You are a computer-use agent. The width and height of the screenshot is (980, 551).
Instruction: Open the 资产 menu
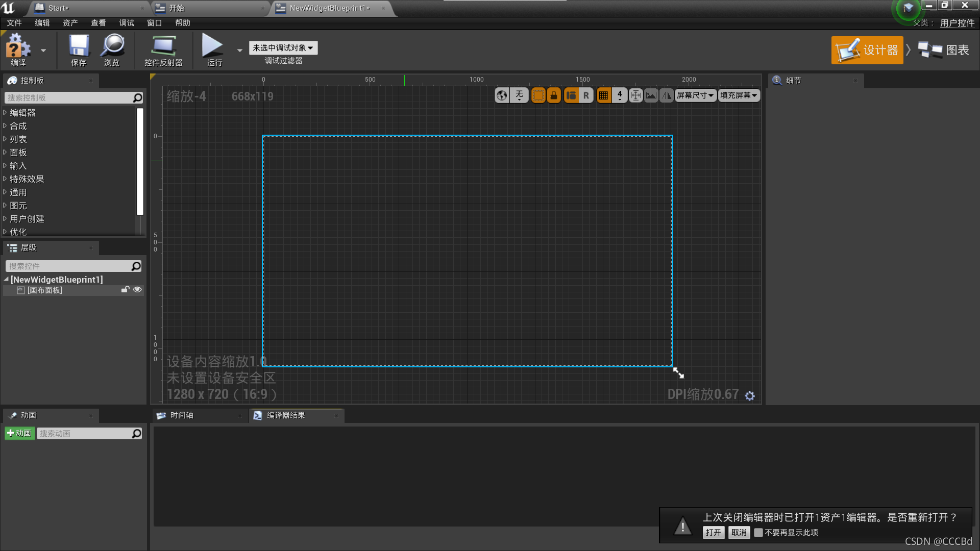pos(70,23)
